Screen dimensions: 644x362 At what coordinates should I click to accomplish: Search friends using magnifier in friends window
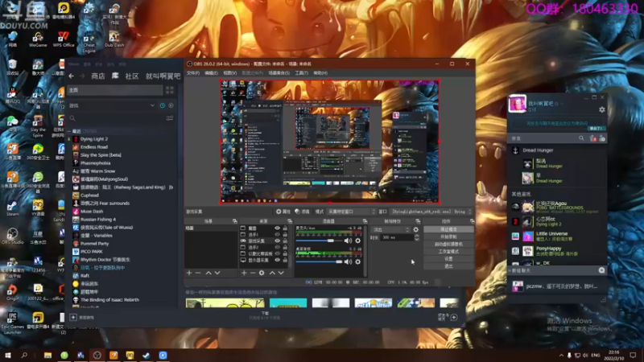tap(581, 138)
